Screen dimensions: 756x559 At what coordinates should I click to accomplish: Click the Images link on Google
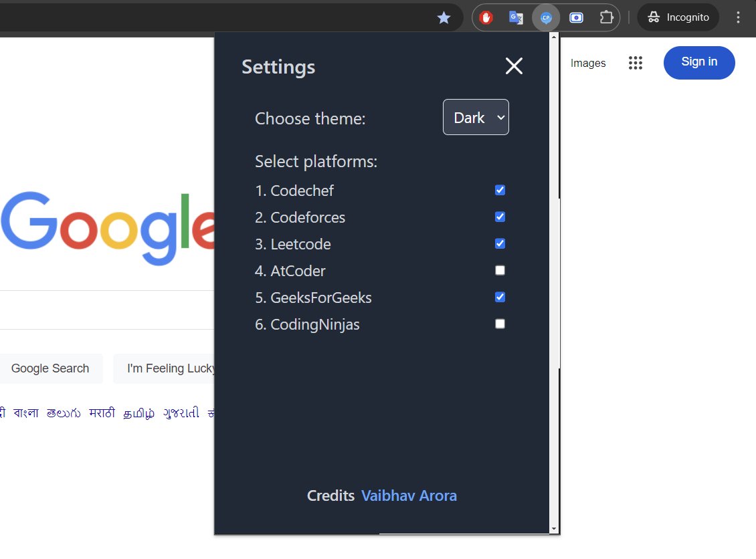pos(587,63)
